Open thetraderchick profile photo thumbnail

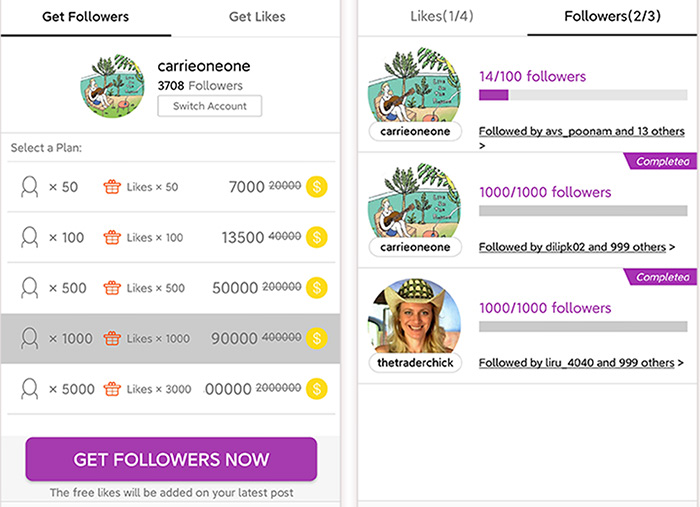tap(415, 316)
